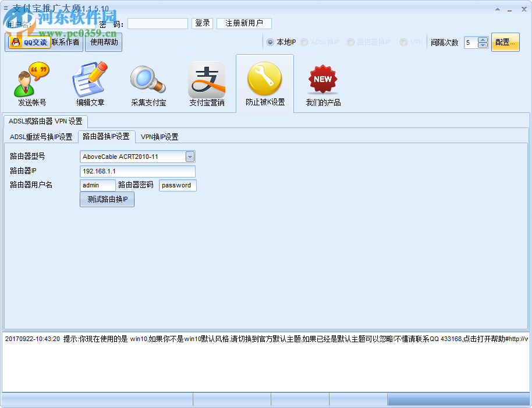Open the router model dropdown showing AboveCable ACRT2010-11
The width and height of the screenshot is (532, 408).
click(x=190, y=157)
